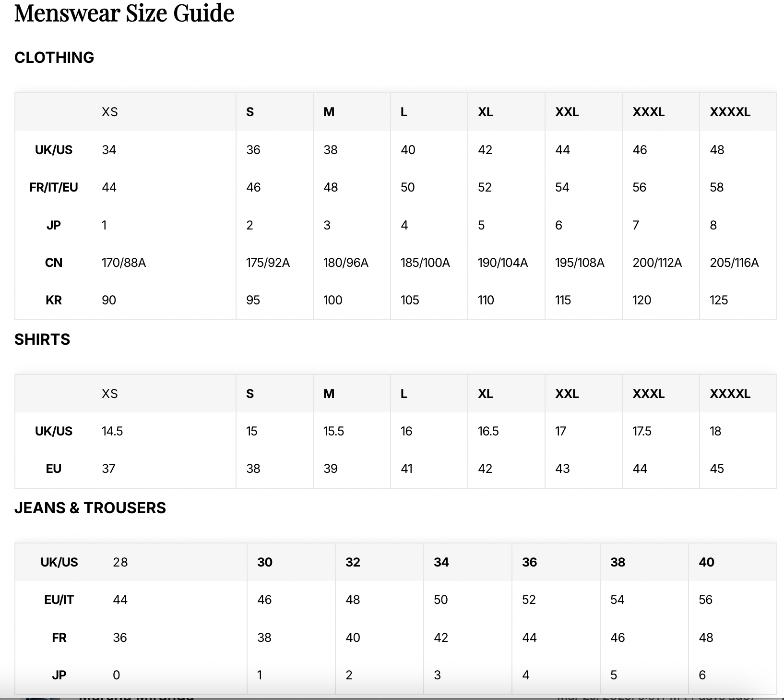This screenshot has height=700, width=784.
Task: Select the CLOTHING section heading
Action: (x=54, y=58)
